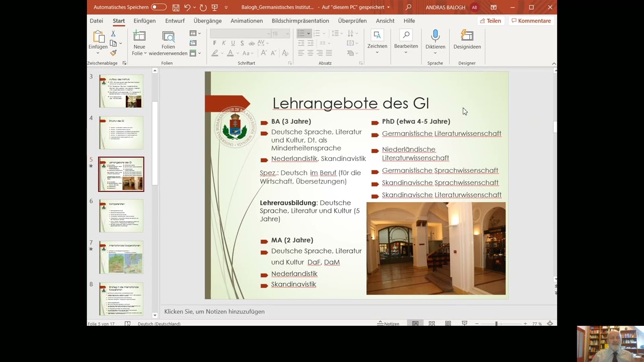Viewport: 644px width, 362px height.
Task: Click the Redo/Repeat icon
Action: [x=203, y=8]
